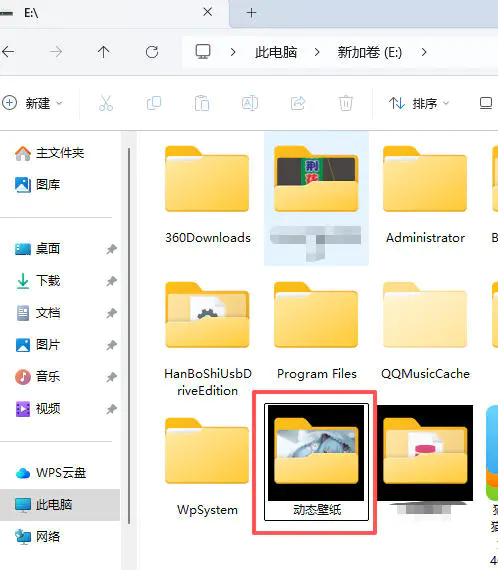
Task: Select the QQMusicCache folder
Action: pos(425,331)
